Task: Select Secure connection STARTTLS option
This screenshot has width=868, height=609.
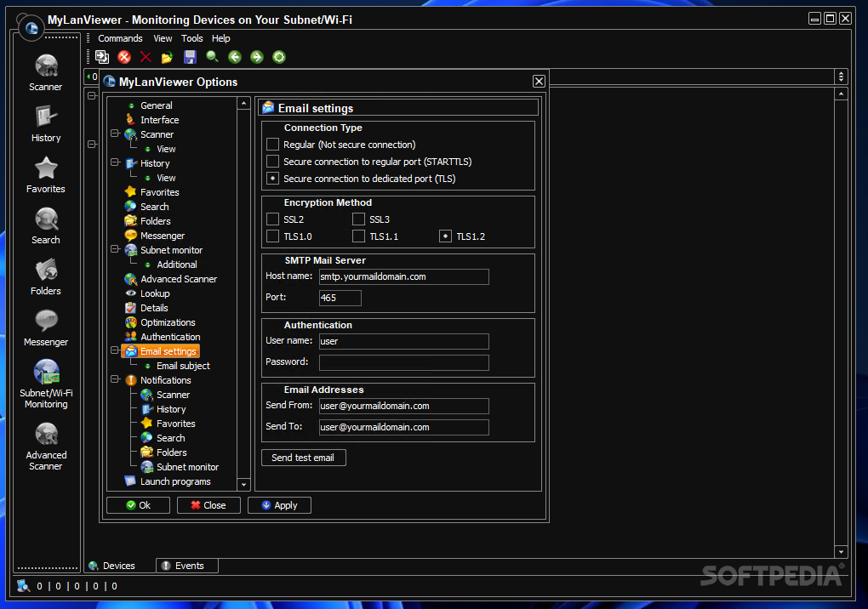Action: coord(273,162)
